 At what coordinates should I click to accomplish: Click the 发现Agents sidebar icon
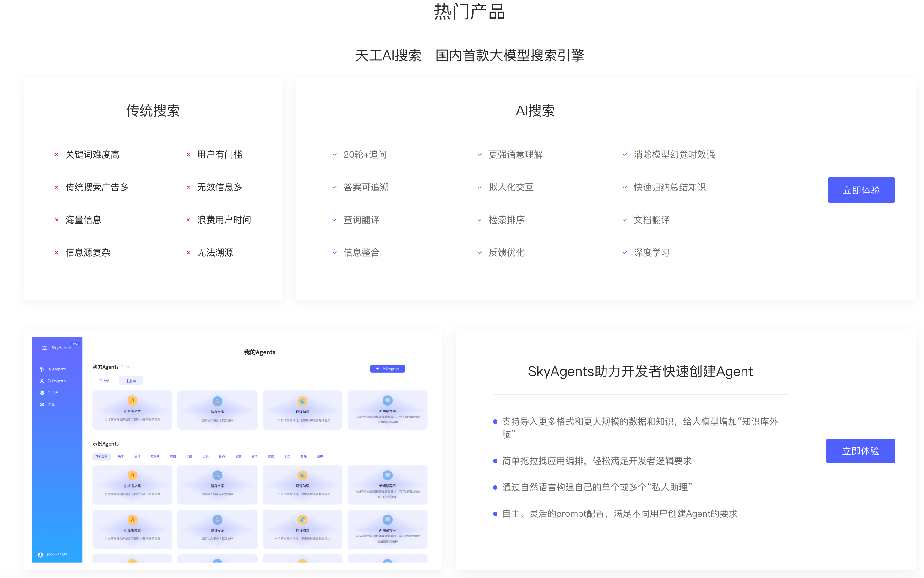tap(42, 369)
